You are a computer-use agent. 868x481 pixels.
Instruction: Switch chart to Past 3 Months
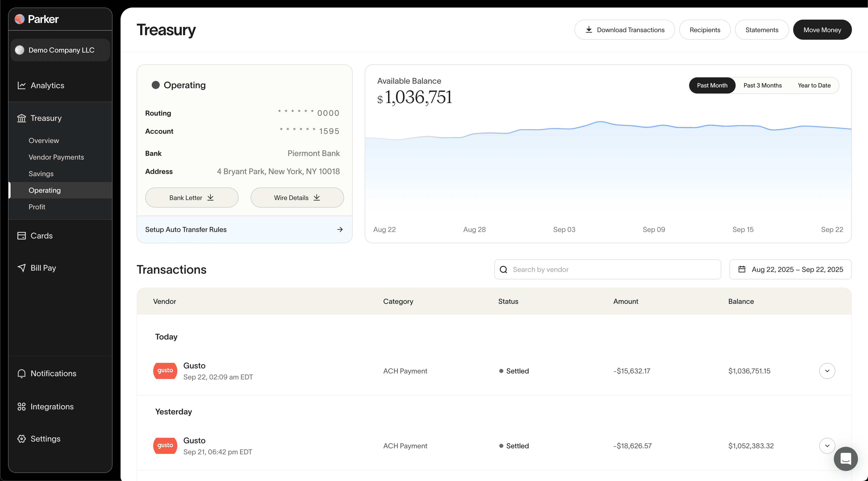(762, 86)
